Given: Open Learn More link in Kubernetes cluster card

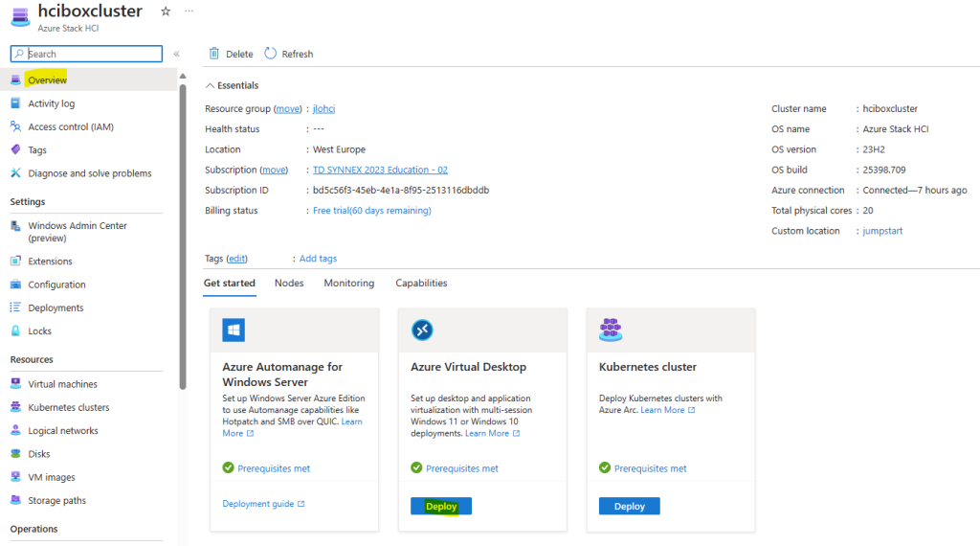Looking at the screenshot, I should tap(668, 410).
